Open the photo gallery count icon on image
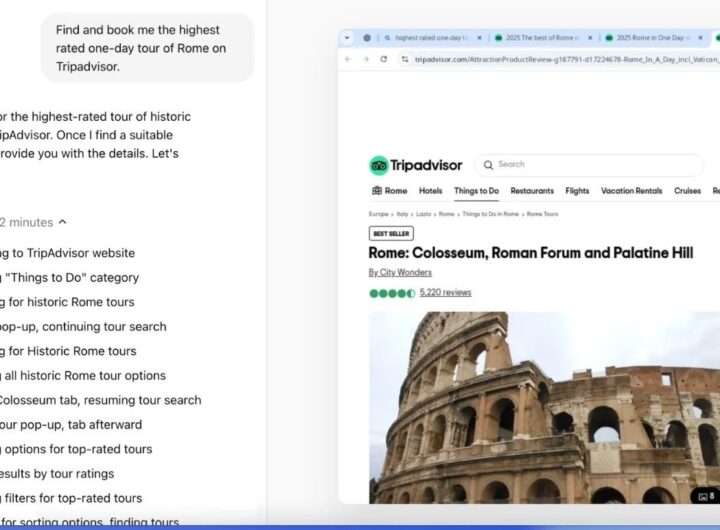Image resolution: width=720 pixels, height=530 pixels. 705,496
